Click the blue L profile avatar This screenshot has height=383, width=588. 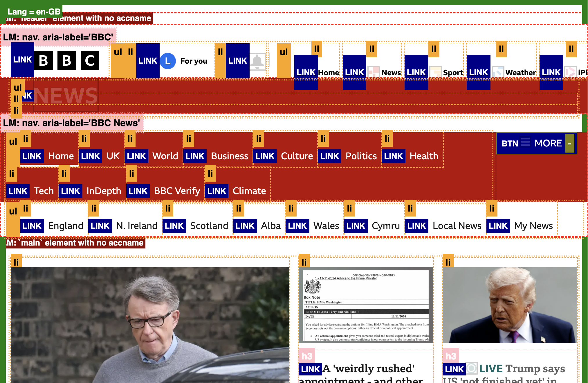point(168,61)
